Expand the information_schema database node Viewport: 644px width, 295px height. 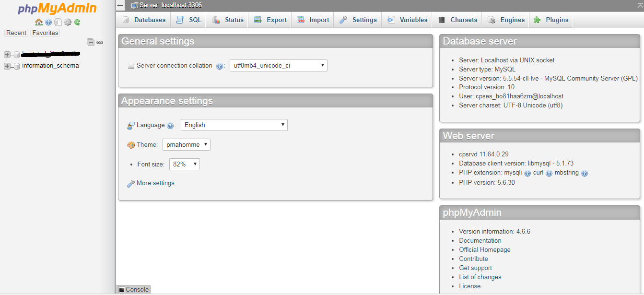pyautogui.click(x=7, y=66)
